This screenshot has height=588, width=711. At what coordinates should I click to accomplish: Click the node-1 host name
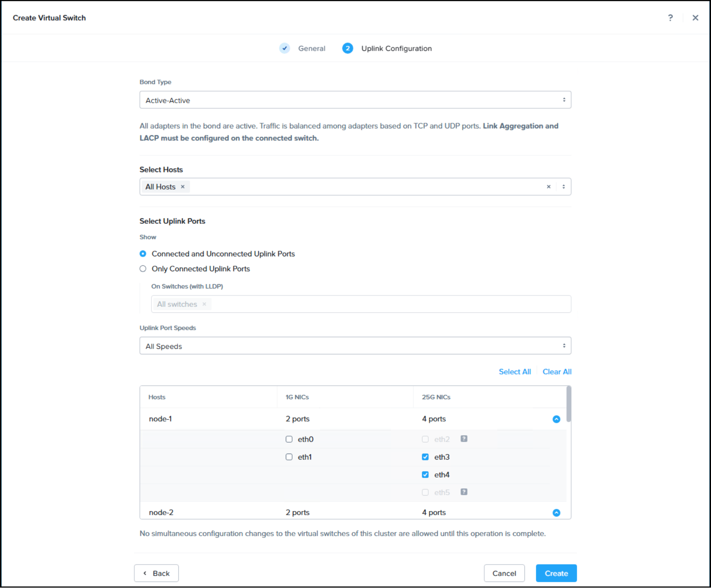[160, 419]
